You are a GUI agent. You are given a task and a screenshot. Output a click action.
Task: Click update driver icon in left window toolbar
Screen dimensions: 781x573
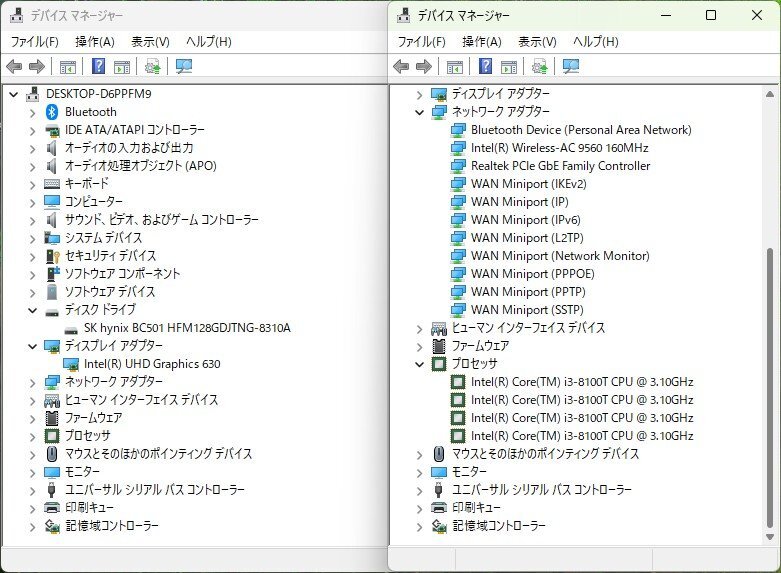pos(152,66)
